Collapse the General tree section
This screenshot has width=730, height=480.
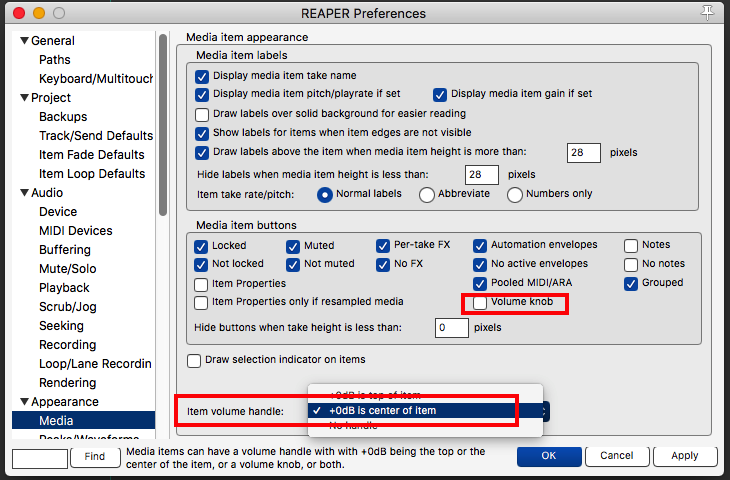25,41
